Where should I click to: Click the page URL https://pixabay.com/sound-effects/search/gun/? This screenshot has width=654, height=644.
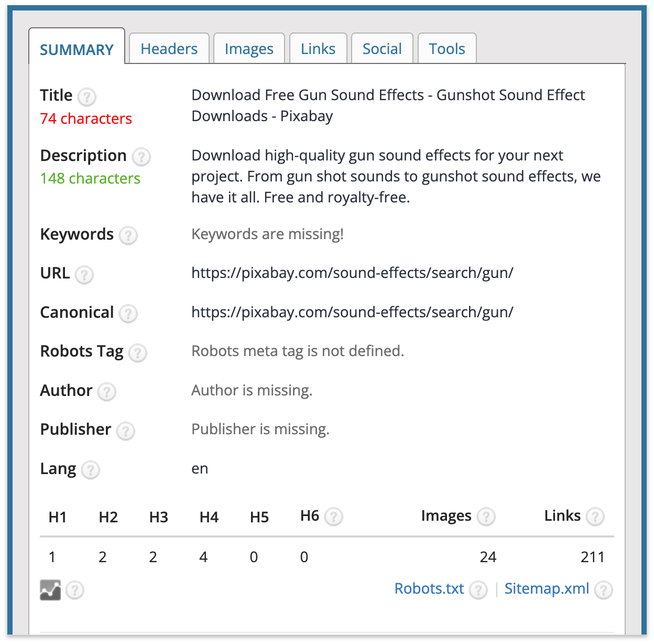tap(352, 273)
